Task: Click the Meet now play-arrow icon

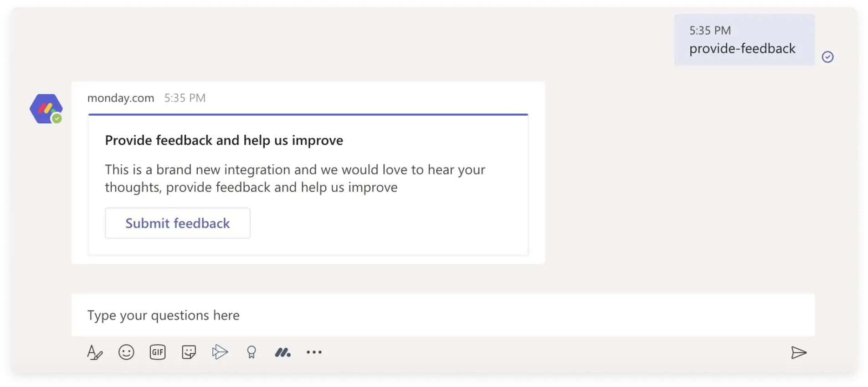Action: tap(220, 352)
